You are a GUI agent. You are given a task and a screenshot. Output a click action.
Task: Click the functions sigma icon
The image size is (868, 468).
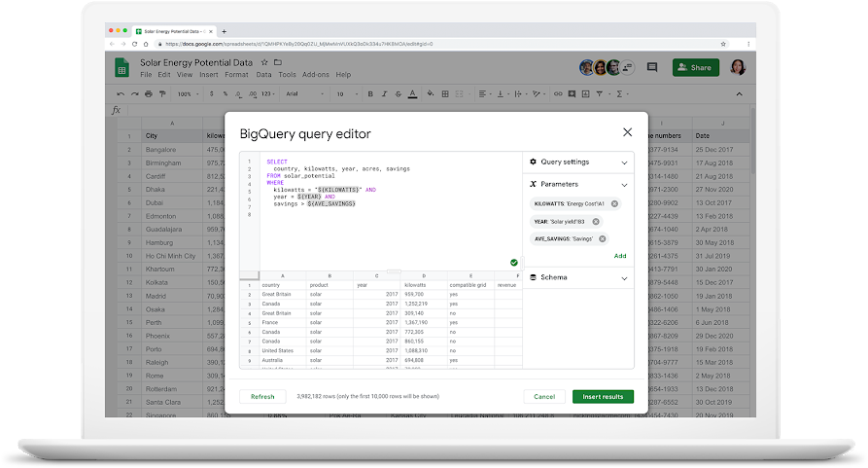point(619,94)
